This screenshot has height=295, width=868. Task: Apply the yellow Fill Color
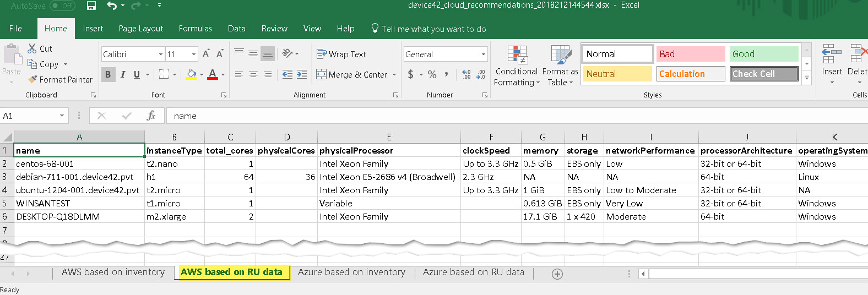coord(191,74)
